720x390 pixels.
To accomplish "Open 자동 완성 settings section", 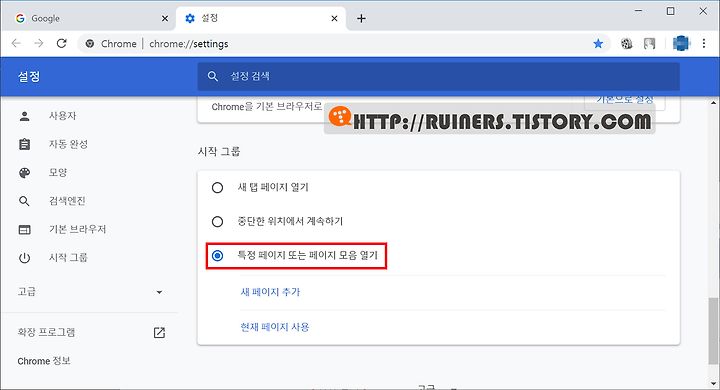I will [68, 144].
